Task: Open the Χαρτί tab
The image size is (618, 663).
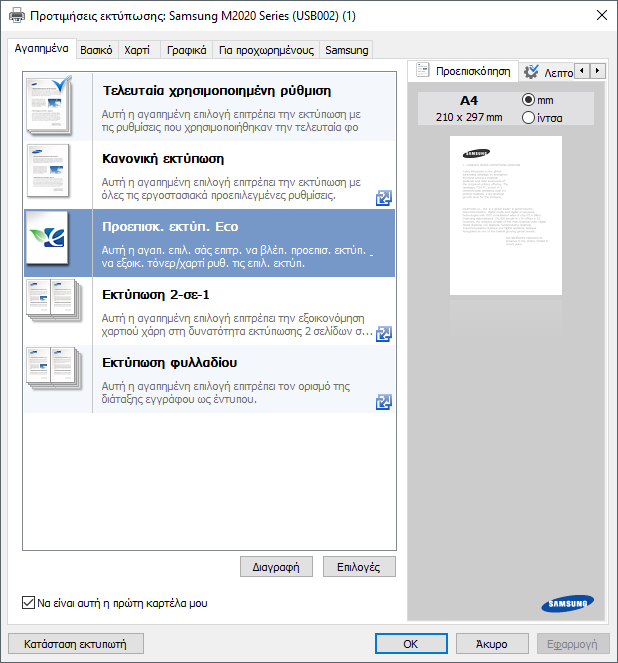Action: click(137, 50)
